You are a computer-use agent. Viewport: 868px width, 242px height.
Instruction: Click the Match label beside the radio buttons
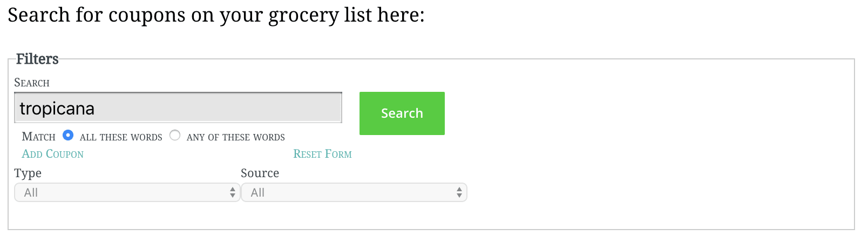pyautogui.click(x=38, y=137)
